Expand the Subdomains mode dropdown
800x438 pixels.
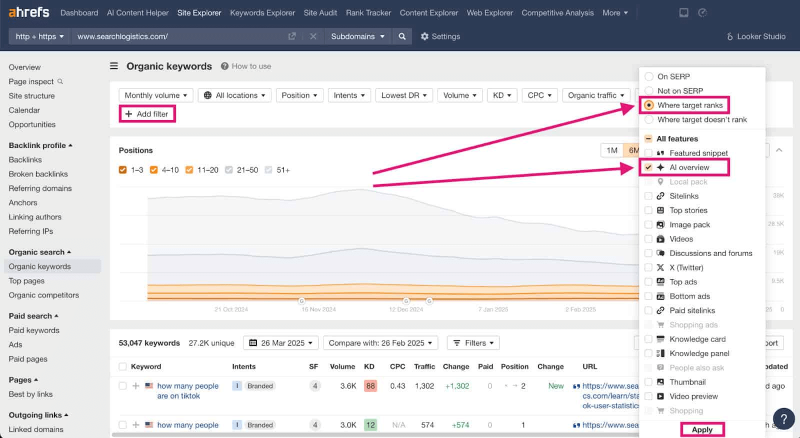click(357, 36)
